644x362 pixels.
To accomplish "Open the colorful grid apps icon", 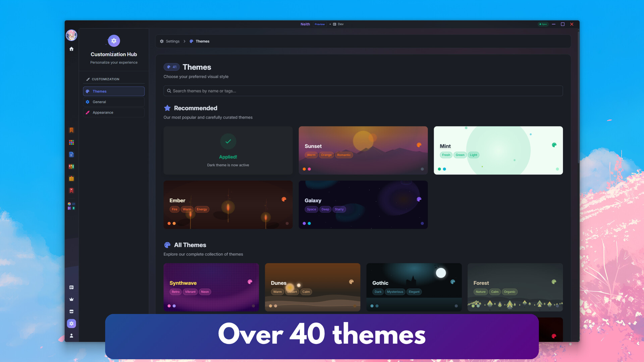I will (x=71, y=142).
